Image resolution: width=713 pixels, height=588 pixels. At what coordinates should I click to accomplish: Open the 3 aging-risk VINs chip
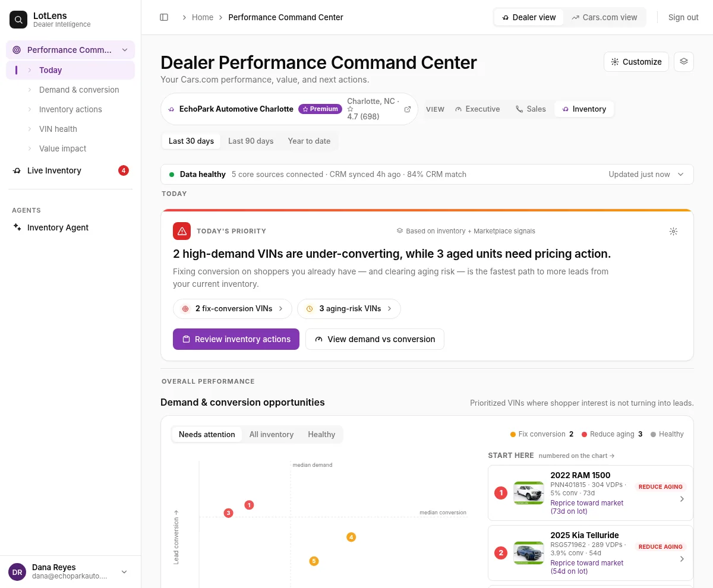click(x=349, y=309)
